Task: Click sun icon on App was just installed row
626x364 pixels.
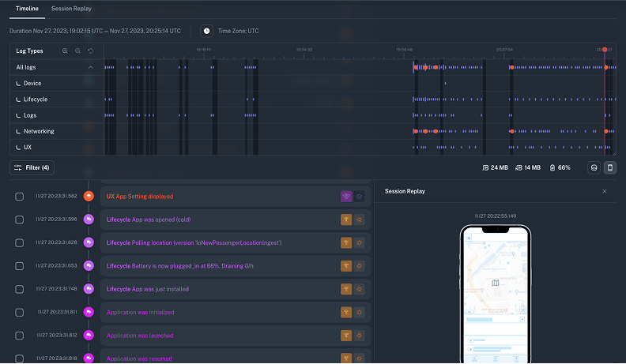Action: [x=360, y=289]
